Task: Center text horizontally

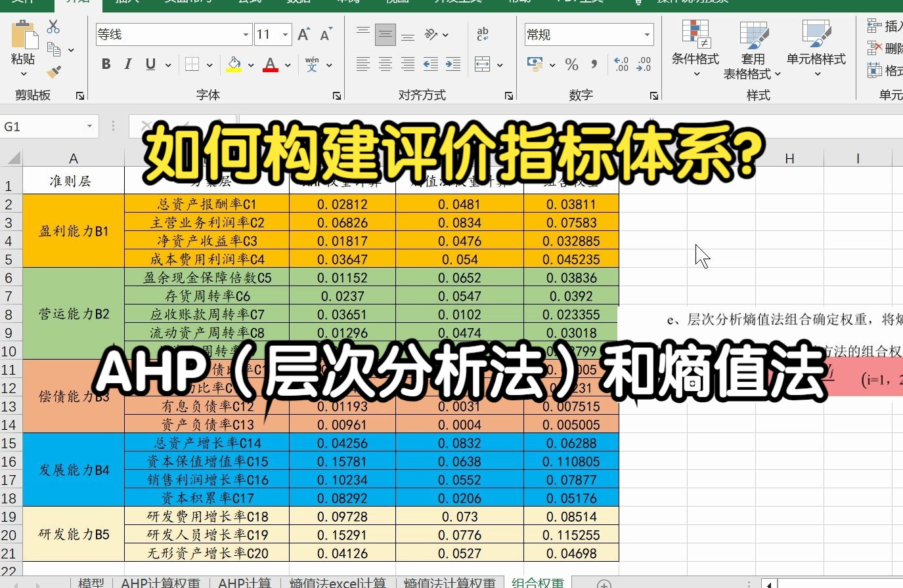Action: pyautogui.click(x=385, y=64)
